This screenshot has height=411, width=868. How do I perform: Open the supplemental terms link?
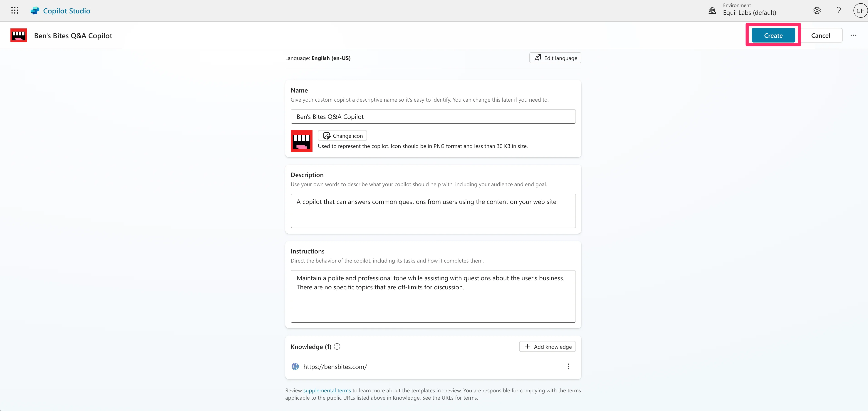pyautogui.click(x=327, y=391)
